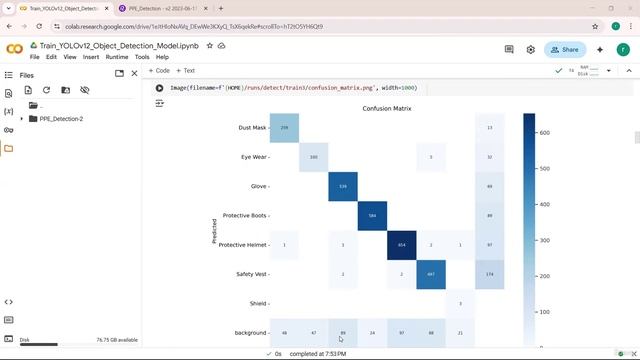Run the confusion matrix code cell
This screenshot has width=640, height=360.
160,88
